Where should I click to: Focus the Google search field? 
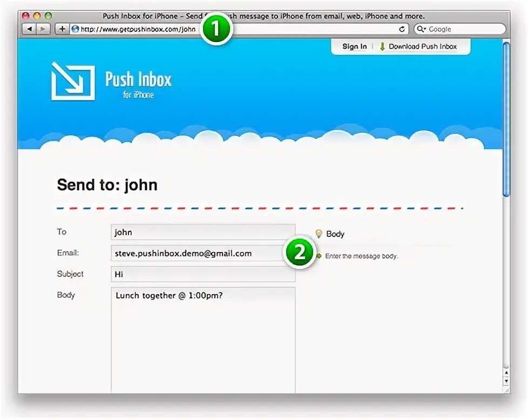coord(460,29)
